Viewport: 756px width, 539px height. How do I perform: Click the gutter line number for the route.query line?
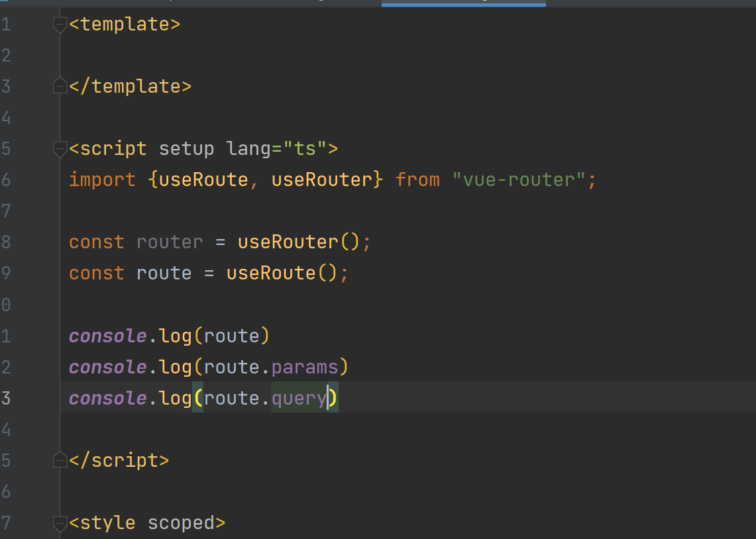pyautogui.click(x=6, y=398)
